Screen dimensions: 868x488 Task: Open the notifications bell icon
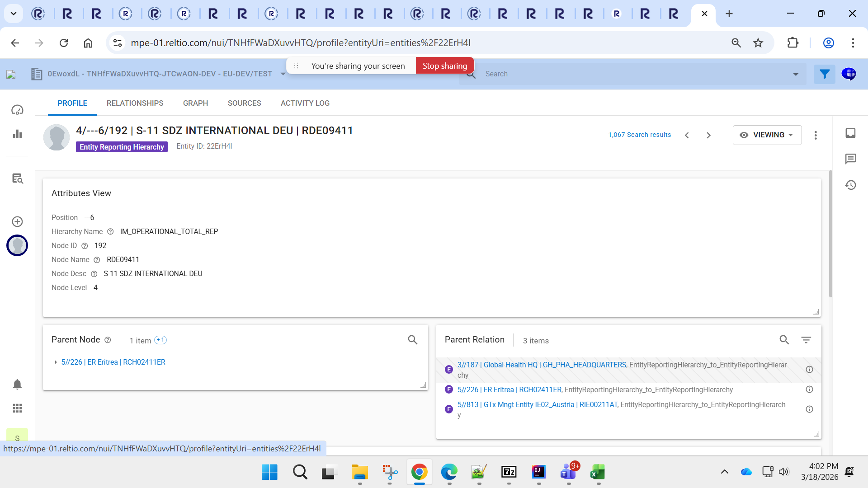(x=17, y=385)
